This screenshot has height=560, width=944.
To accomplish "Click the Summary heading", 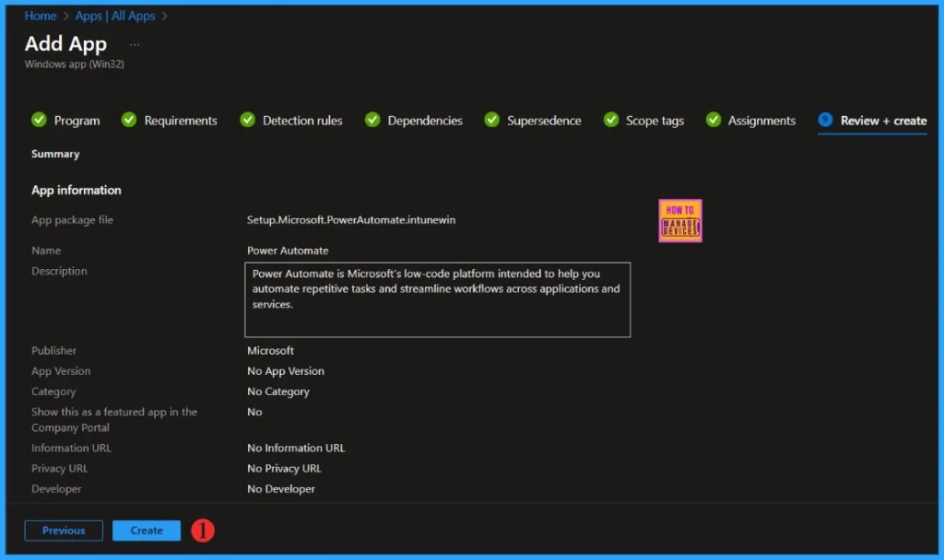I will pyautogui.click(x=55, y=154).
